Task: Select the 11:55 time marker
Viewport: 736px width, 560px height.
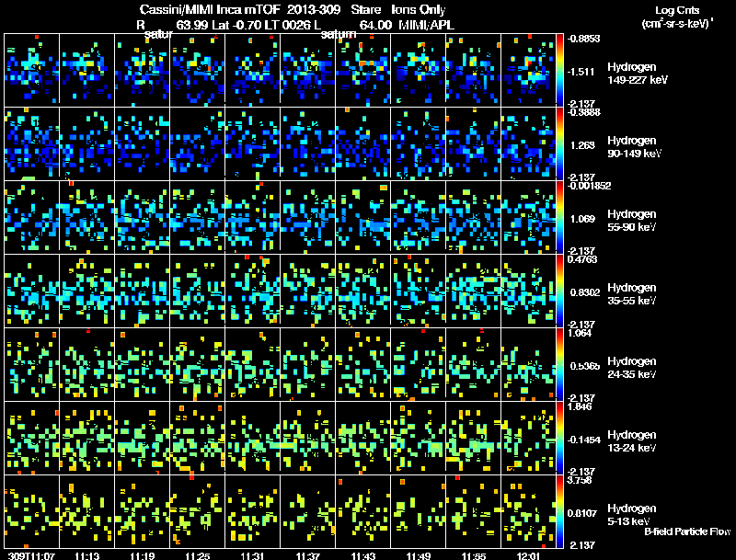Action: click(x=473, y=555)
